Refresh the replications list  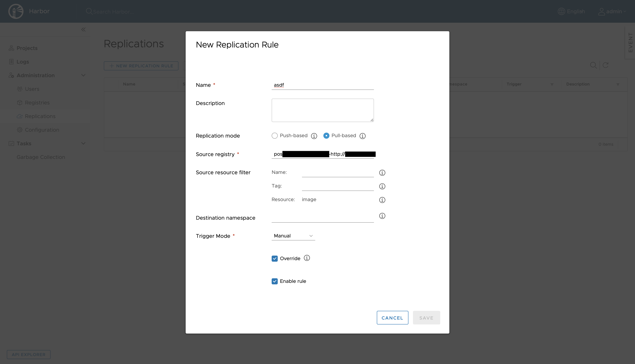click(606, 65)
